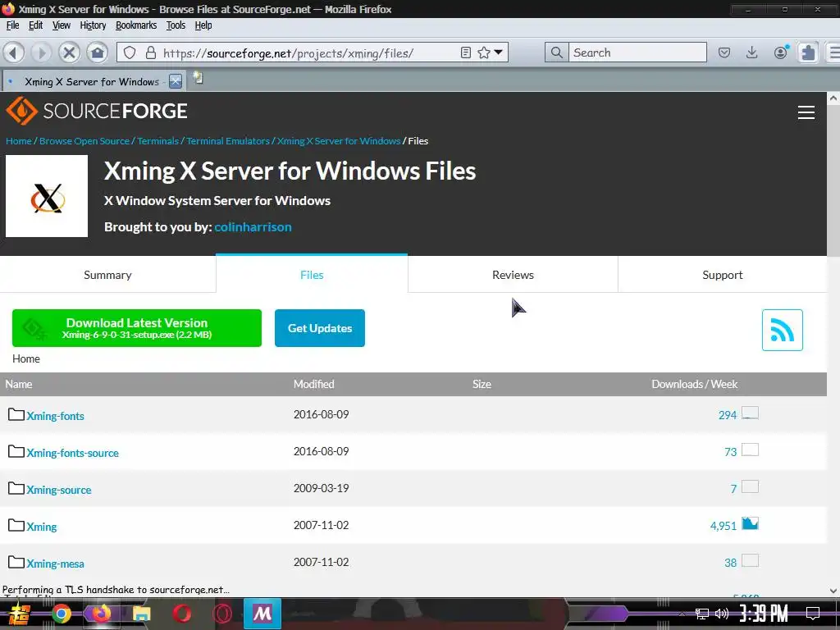Open colinharrison profile link

pos(253,227)
